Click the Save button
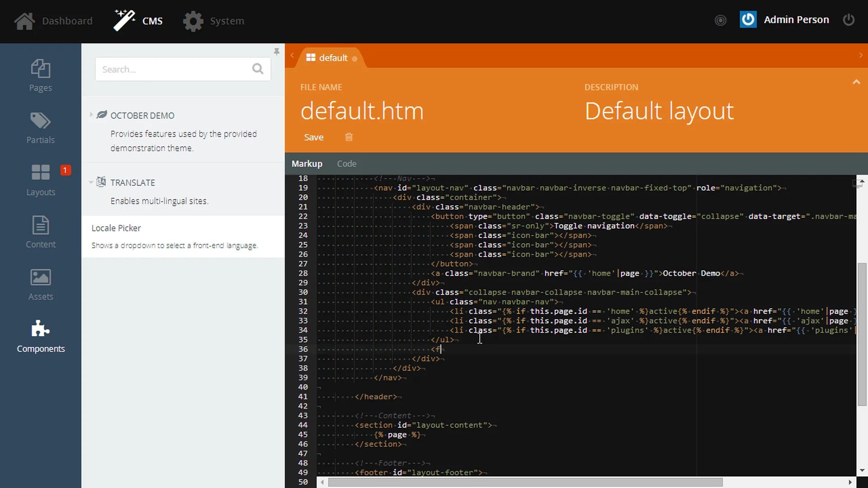868x488 pixels. pos(313,137)
